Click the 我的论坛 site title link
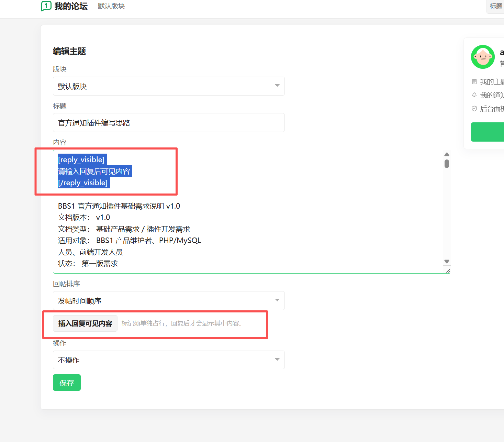504x442 pixels. 71,6
